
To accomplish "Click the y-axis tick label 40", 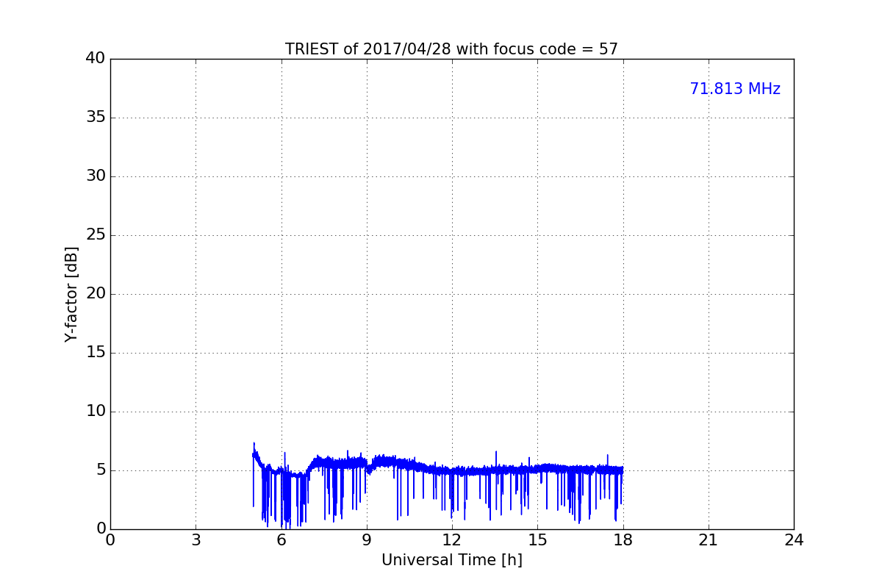I will (x=96, y=59).
